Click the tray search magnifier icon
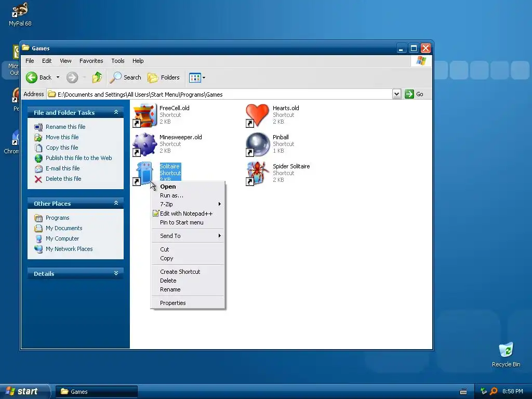 pyautogui.click(x=494, y=391)
